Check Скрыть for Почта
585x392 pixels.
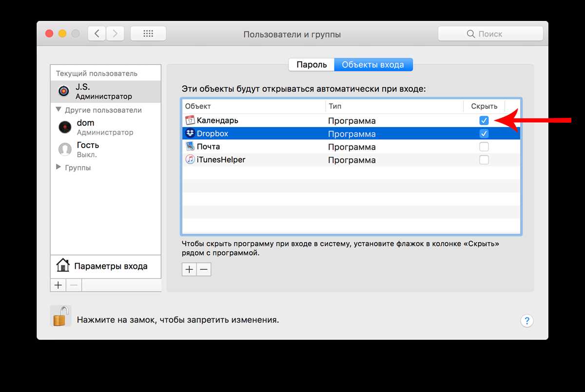[484, 147]
